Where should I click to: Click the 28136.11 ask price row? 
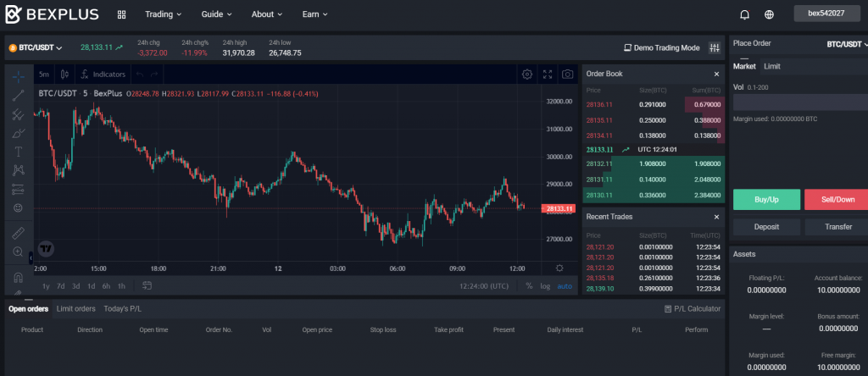click(x=654, y=104)
